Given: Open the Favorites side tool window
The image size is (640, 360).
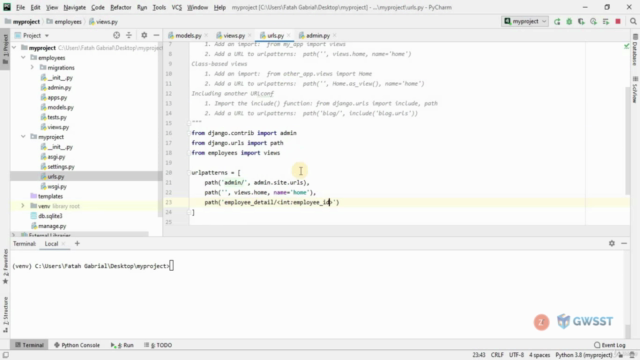Looking at the screenshot, I should tap(5, 267).
